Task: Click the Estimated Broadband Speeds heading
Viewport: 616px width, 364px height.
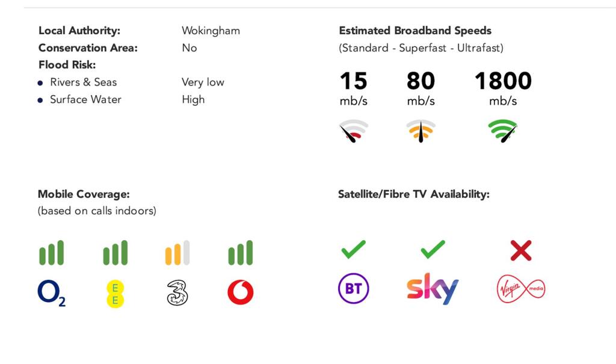Action: 415,31
